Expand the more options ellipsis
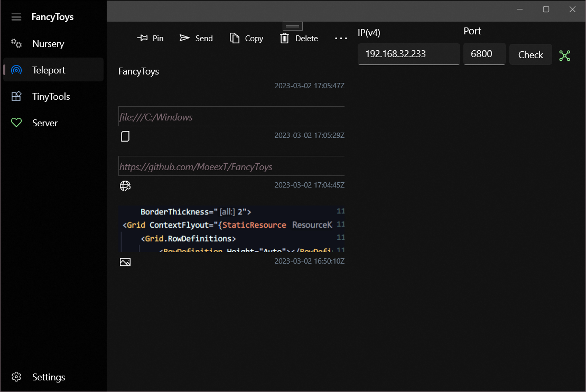The height and width of the screenshot is (392, 586). tap(341, 38)
